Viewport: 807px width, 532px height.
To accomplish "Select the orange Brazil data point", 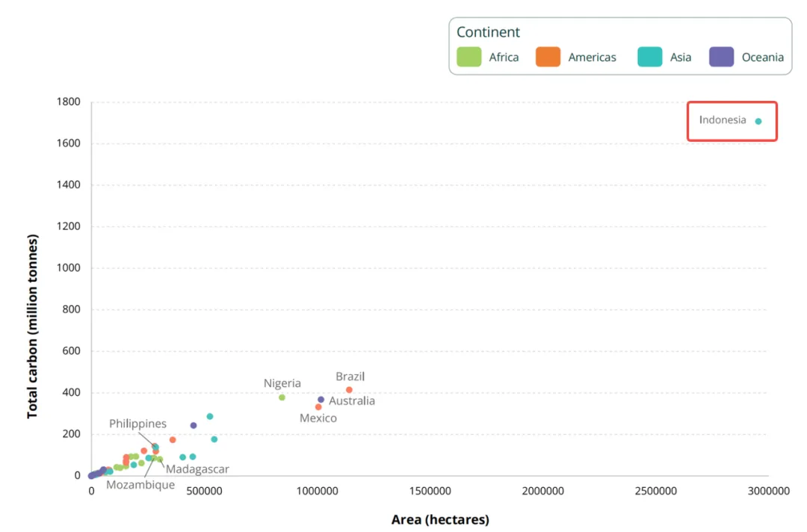I will 349,390.
